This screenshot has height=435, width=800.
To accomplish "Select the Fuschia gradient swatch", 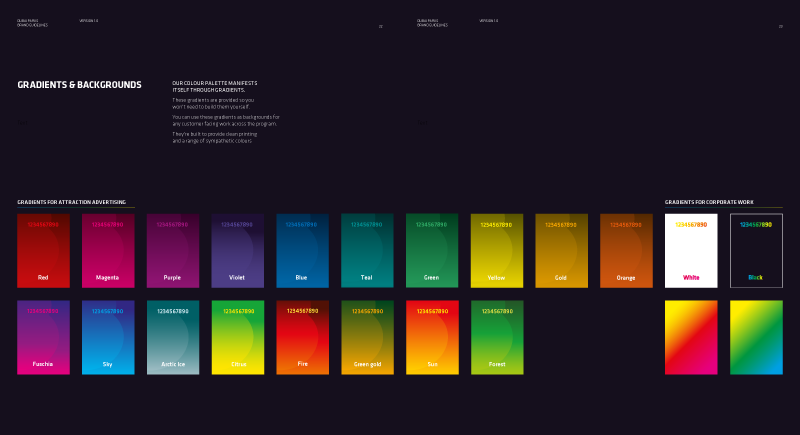I will tap(43, 338).
